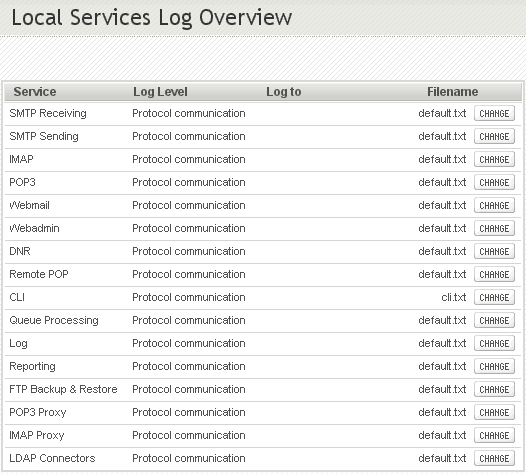Image resolution: width=526 pixels, height=474 pixels.
Task: Change DNR logging configuration
Action: 494,251
